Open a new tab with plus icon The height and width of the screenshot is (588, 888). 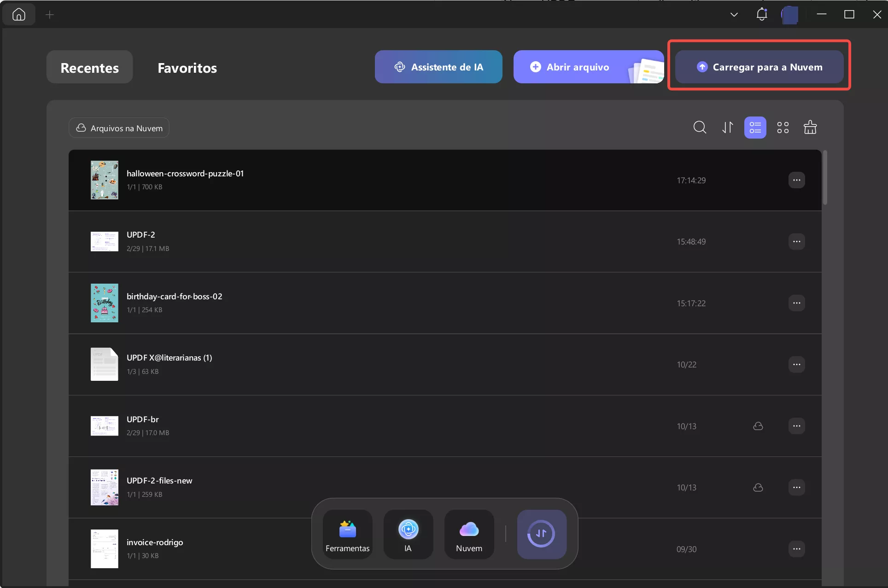[50, 15]
